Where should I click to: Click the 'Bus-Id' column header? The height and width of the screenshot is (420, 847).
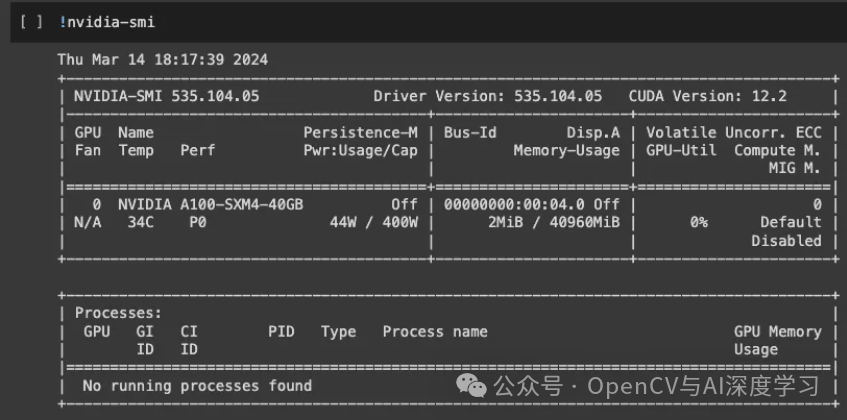(x=470, y=133)
